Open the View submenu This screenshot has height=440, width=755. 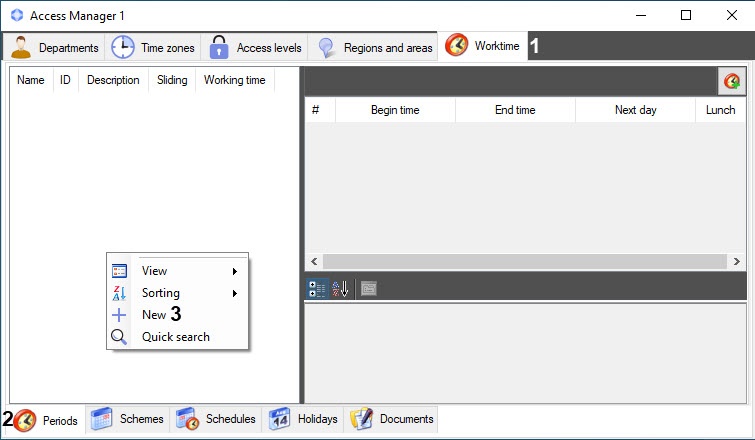coord(178,271)
